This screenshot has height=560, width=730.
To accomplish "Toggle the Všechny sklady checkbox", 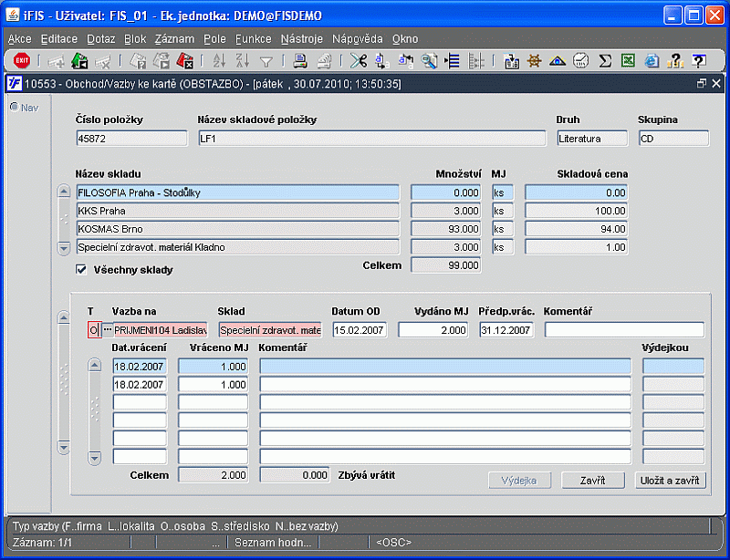I will pyautogui.click(x=81, y=270).
